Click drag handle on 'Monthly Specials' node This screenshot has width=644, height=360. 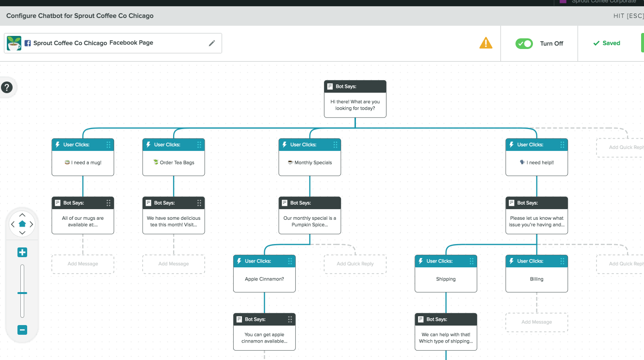pos(336,145)
